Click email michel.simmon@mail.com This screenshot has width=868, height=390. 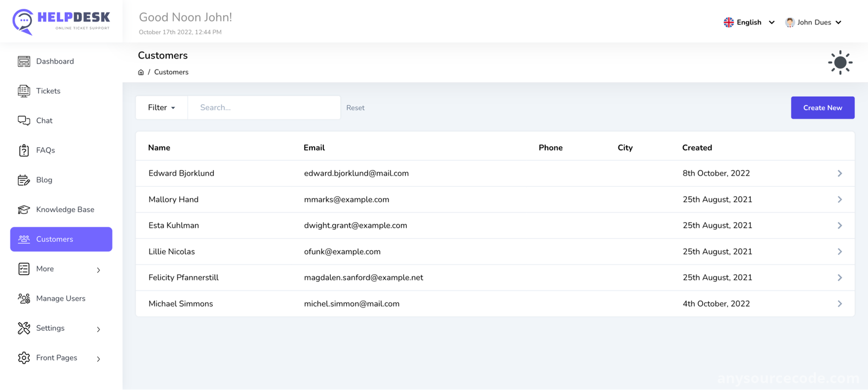[352, 304]
